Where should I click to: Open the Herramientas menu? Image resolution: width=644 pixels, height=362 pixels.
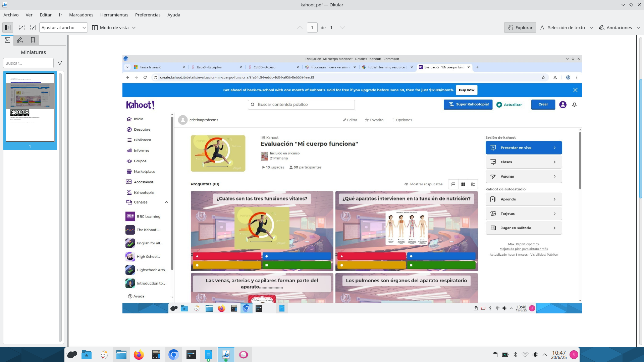click(x=114, y=15)
